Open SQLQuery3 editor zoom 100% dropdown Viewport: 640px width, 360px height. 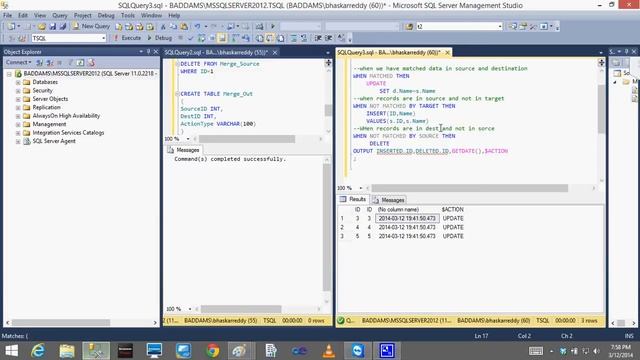[360, 188]
